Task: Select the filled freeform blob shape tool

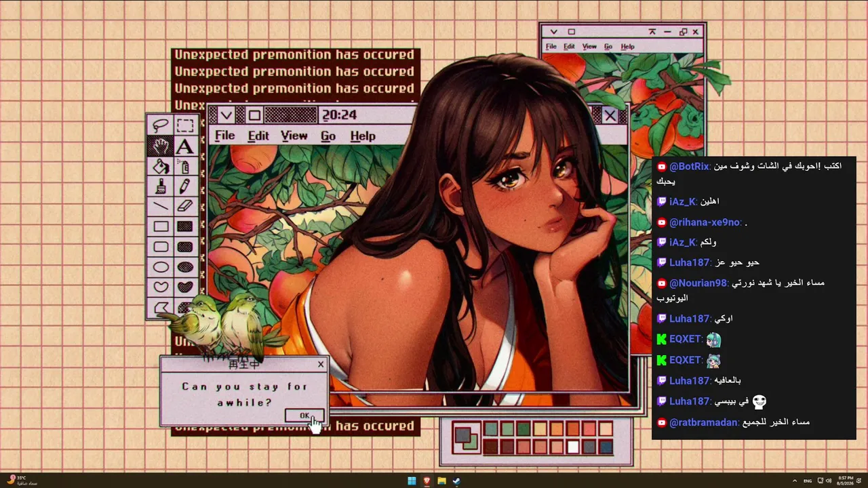Action: pyautogui.click(x=184, y=287)
